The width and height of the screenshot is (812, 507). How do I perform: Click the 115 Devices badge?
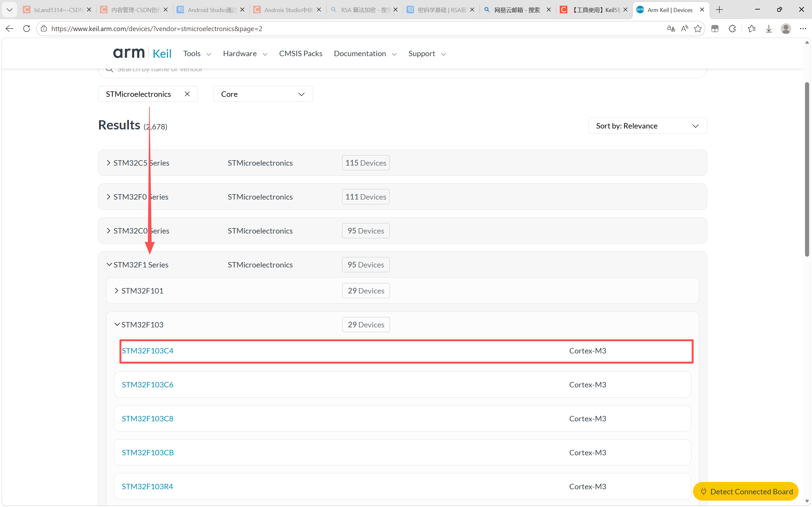366,163
